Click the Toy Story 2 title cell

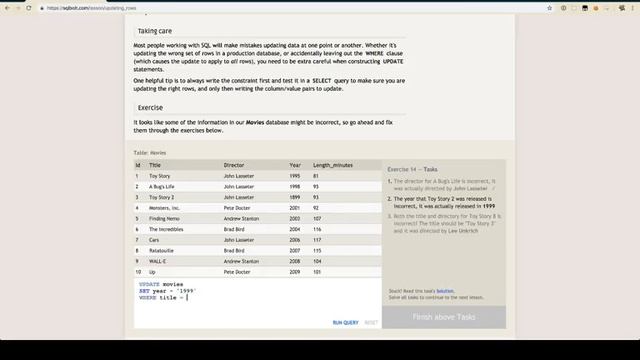(x=162, y=197)
